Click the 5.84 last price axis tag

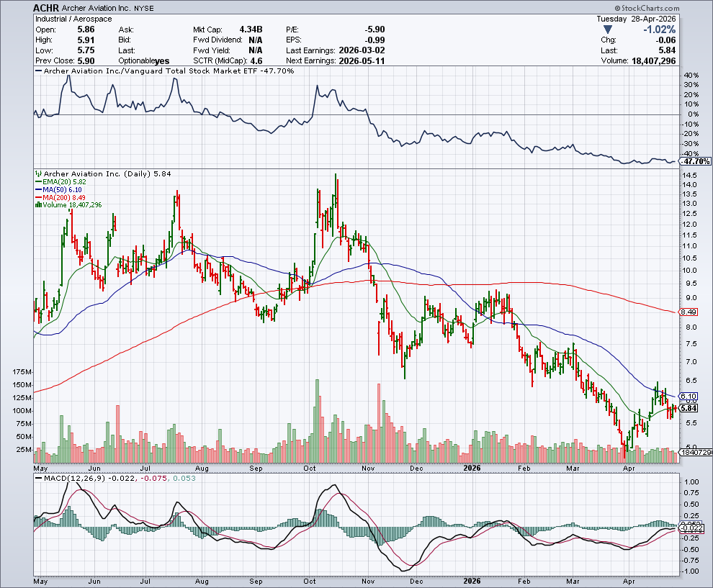pos(689,408)
